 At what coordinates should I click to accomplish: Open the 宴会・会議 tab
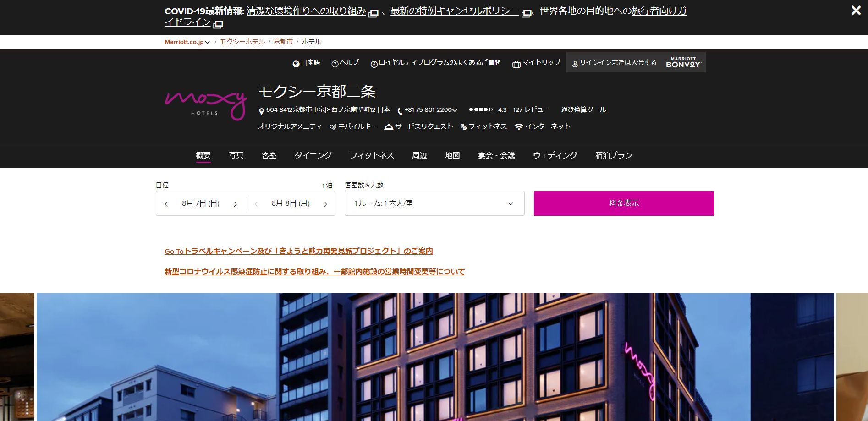(496, 155)
